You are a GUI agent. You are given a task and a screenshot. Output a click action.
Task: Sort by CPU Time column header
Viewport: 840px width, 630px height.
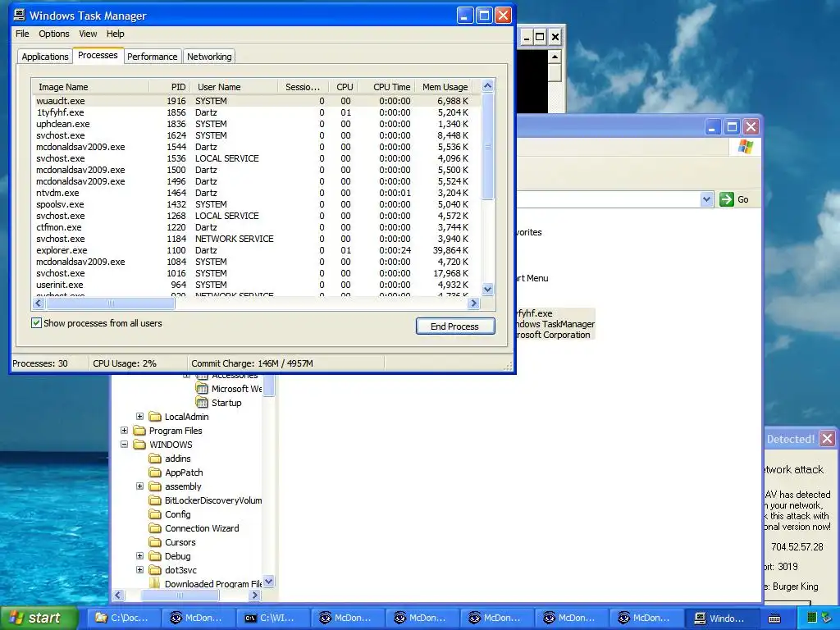tap(386, 87)
